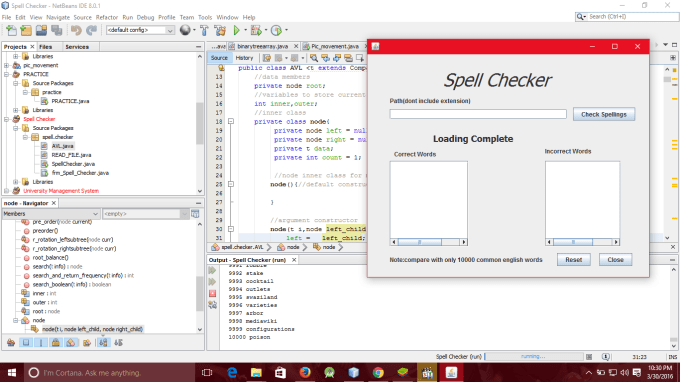Click the inherited members icon in Navigator bottom bar

coord(11,343)
